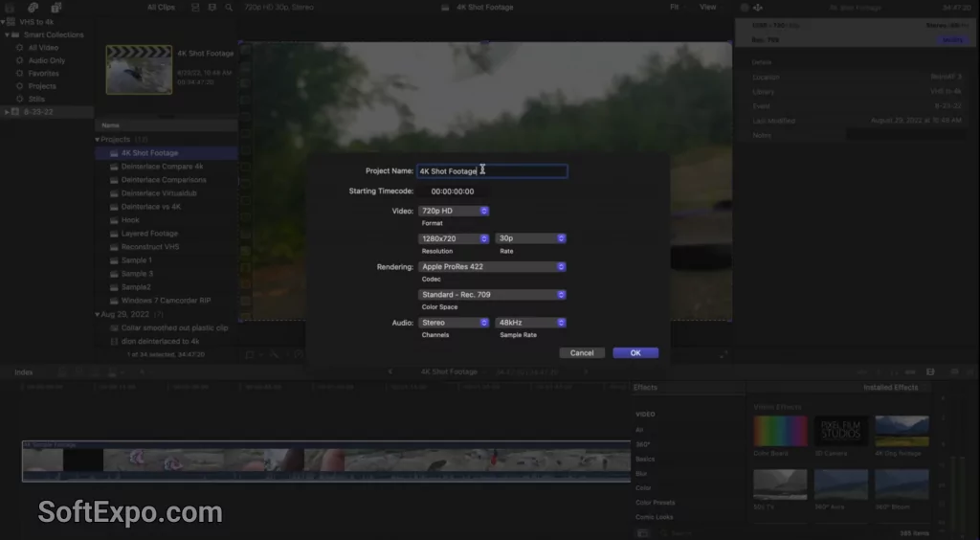Click the timeline history forward arrow

coord(587,371)
